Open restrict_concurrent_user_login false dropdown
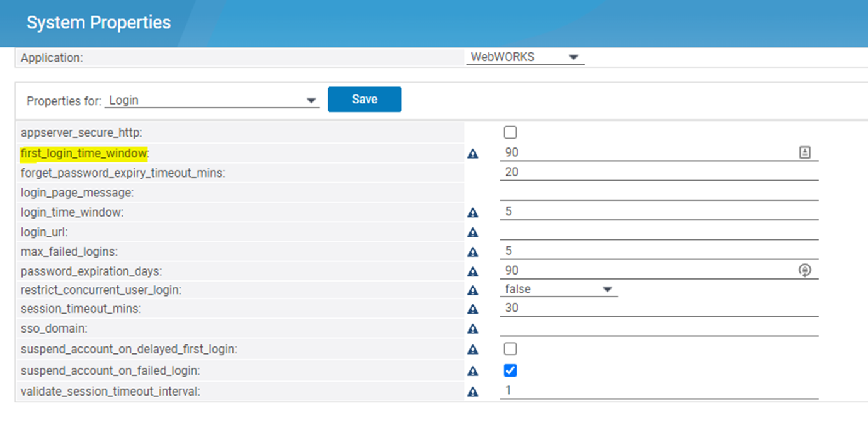Viewport: 868px width, 427px height. pos(558,290)
